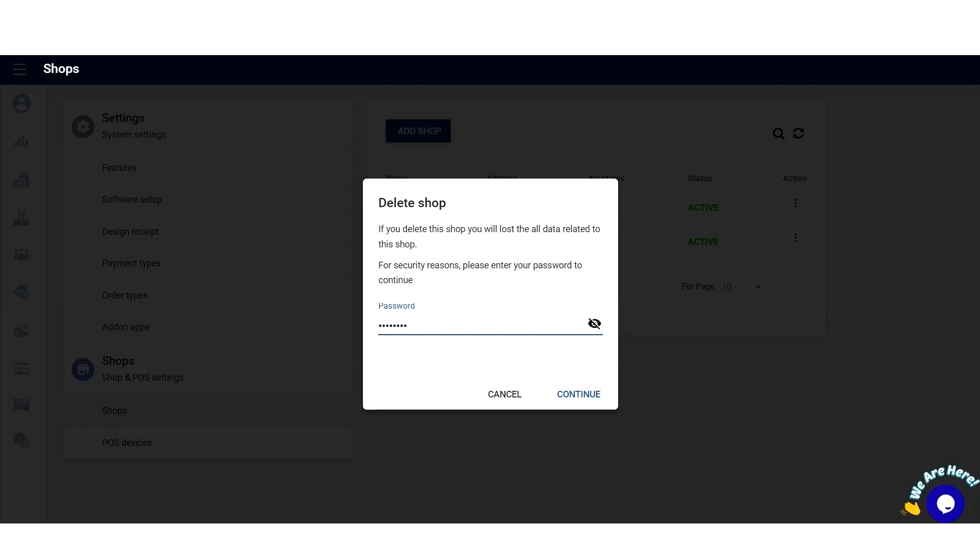Screen dimensions: 980x551
Task: Open the shopping bag sidebar icon
Action: pos(21,180)
